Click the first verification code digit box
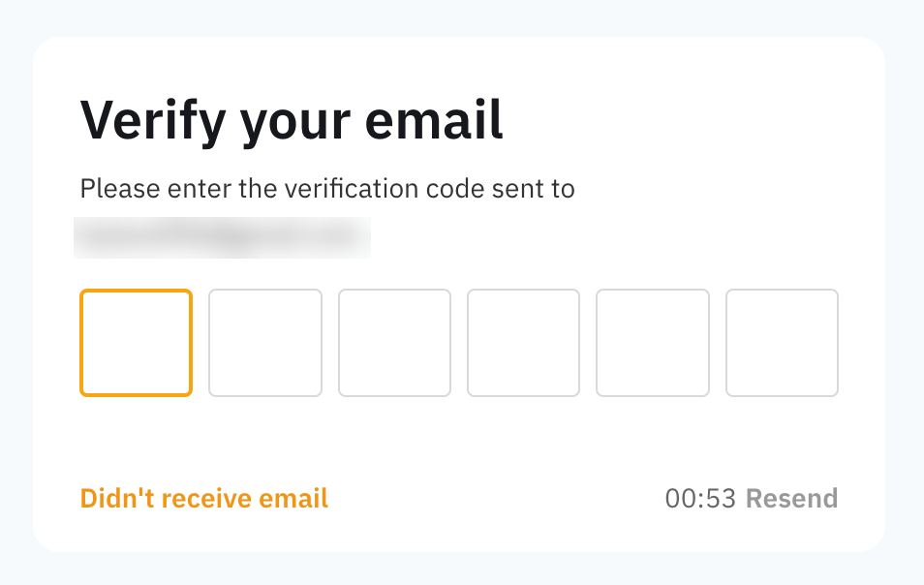 tap(137, 343)
